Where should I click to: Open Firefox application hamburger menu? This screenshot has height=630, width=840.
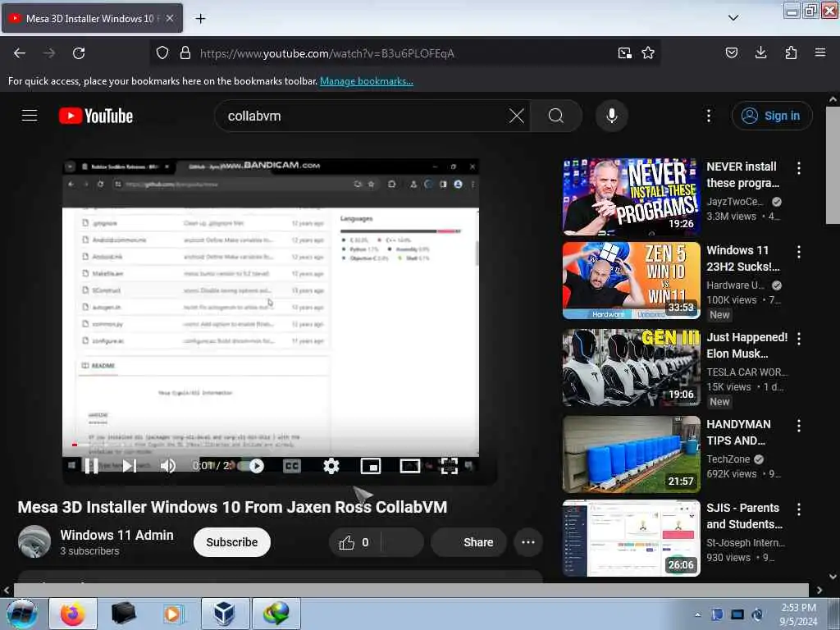pos(820,53)
